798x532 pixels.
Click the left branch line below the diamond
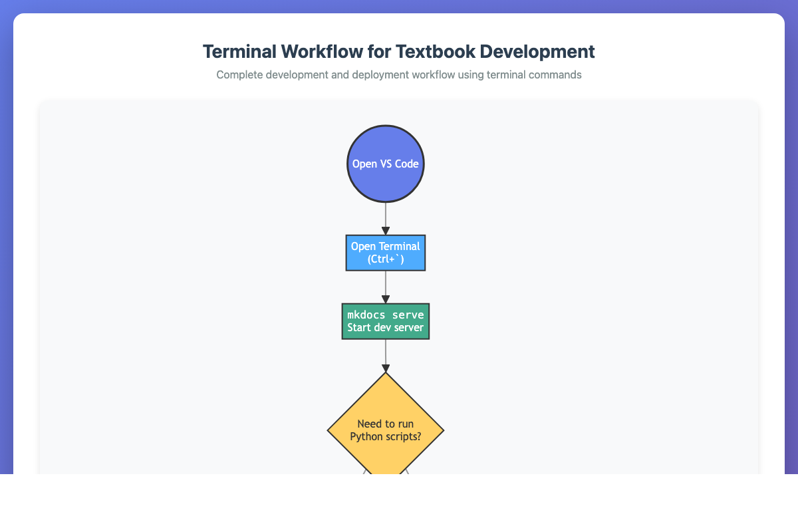[x=365, y=471]
